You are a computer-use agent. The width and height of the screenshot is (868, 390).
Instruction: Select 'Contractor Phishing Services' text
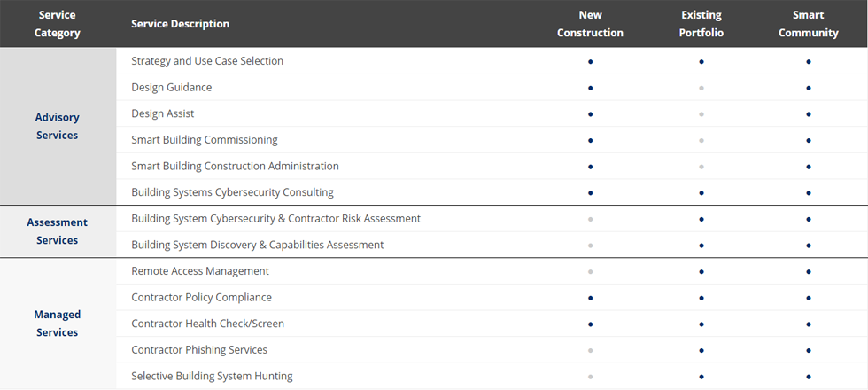click(199, 350)
